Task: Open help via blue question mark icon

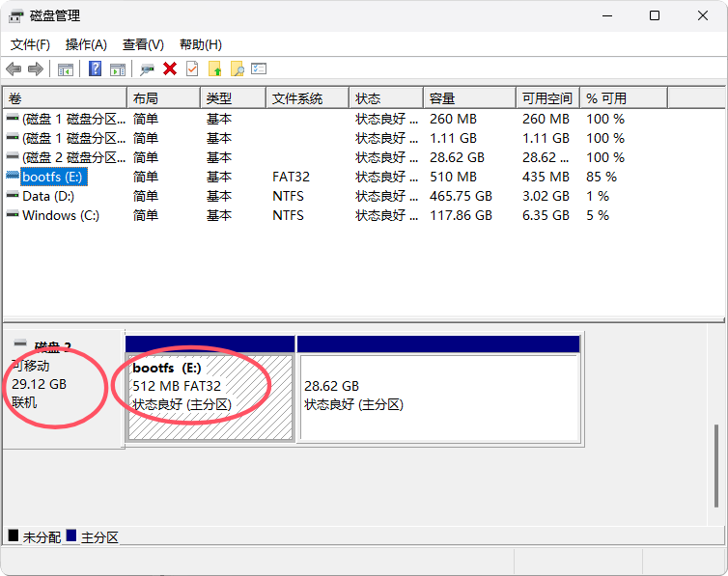Action: 96,69
